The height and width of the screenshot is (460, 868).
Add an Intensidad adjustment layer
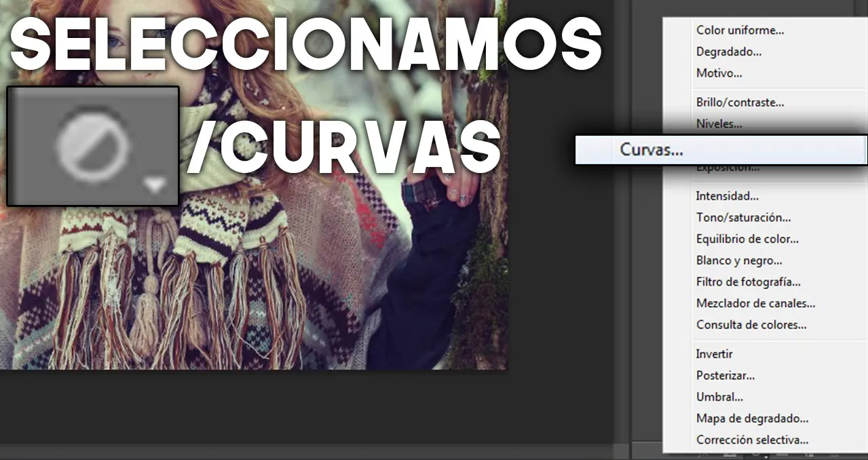pos(727,196)
